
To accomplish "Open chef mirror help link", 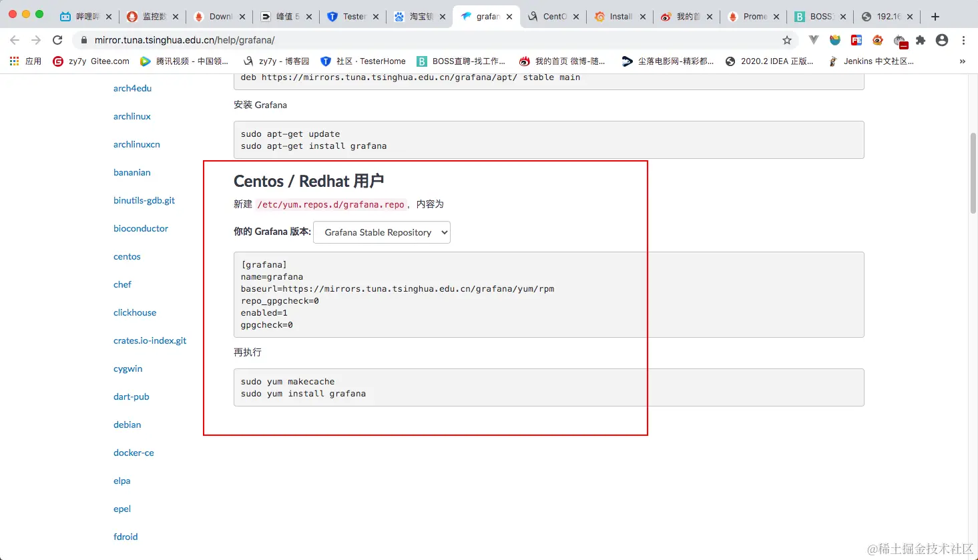I will [x=122, y=284].
